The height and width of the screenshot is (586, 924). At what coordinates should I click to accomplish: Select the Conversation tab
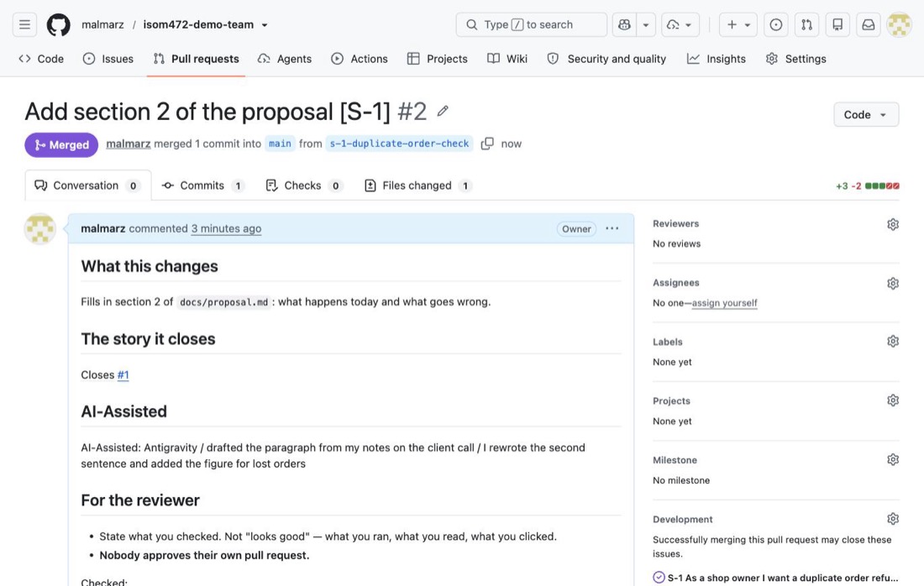point(88,186)
